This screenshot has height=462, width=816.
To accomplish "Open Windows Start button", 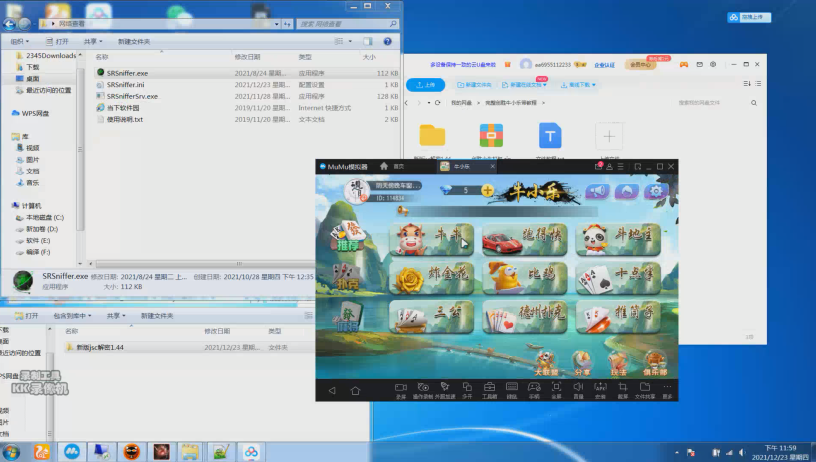I will [11, 452].
